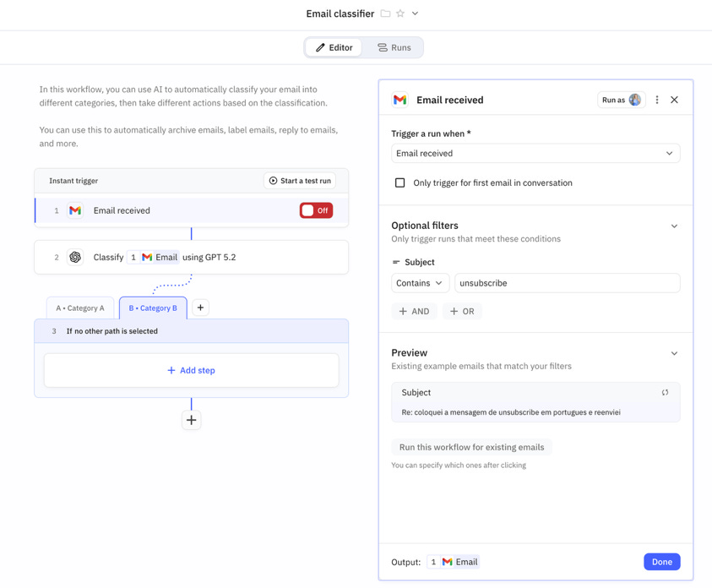Click the Run as button
Image resolution: width=712 pixels, height=588 pixels.
click(621, 100)
